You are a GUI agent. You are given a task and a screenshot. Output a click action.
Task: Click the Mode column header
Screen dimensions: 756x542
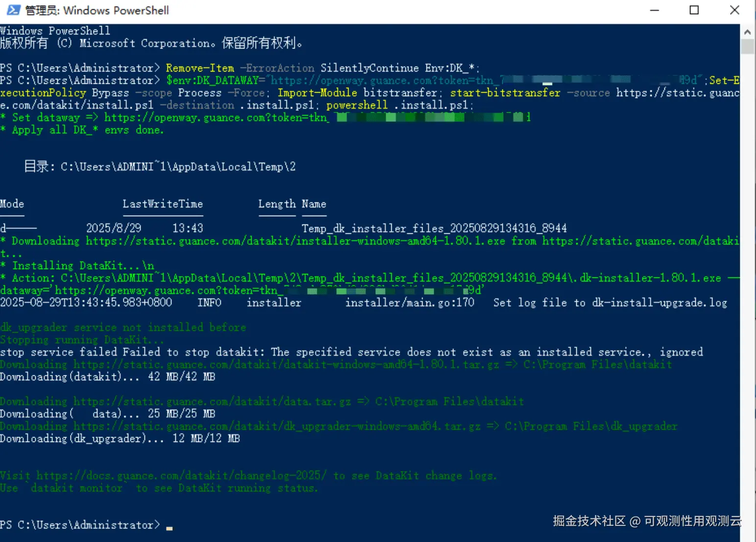[x=12, y=204]
